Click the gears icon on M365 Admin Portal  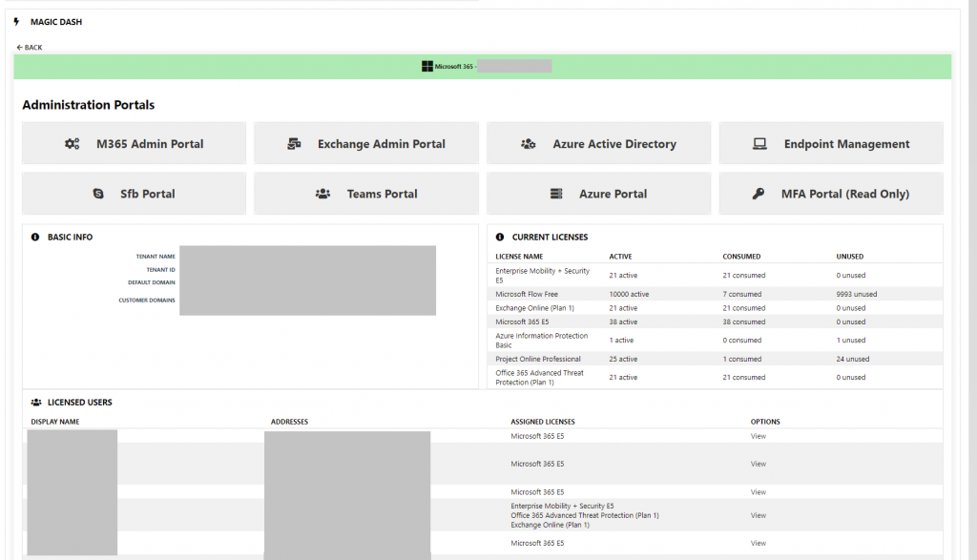tap(73, 144)
